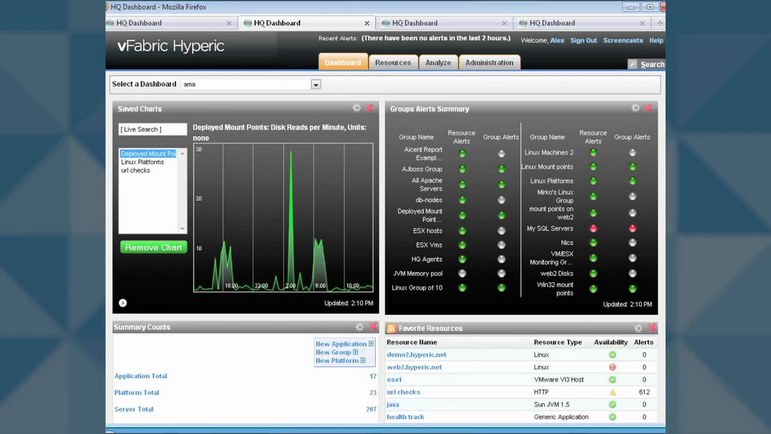Click ESX hosts resource alert indicator
This screenshot has height=434, width=771.
pos(462,231)
